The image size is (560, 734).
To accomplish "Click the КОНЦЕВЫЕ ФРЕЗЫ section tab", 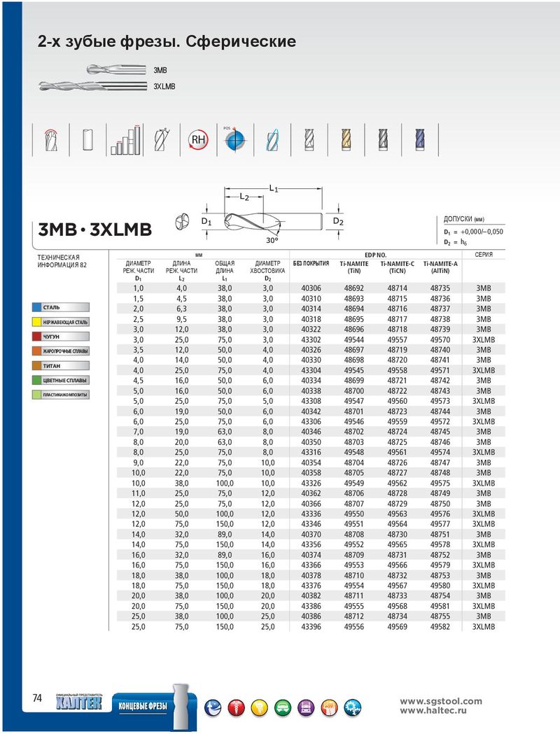I will [143, 706].
